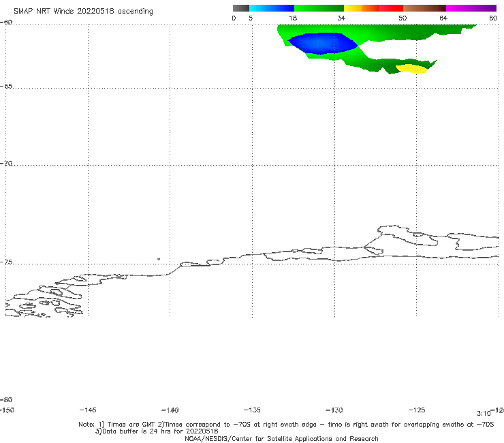This screenshot has height=443, width=504.
Task: Click the color bar label 34
Action: (341, 18)
